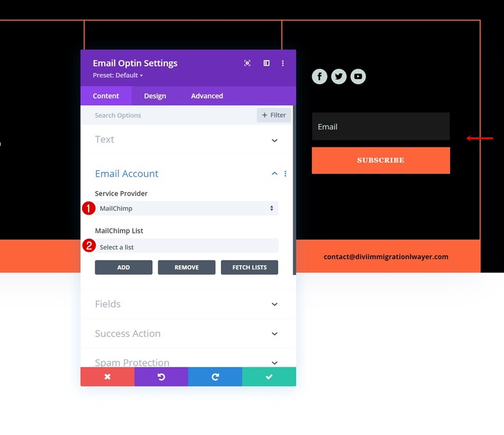
Task: Open the three-dot menu in settings header
Action: pyautogui.click(x=282, y=64)
